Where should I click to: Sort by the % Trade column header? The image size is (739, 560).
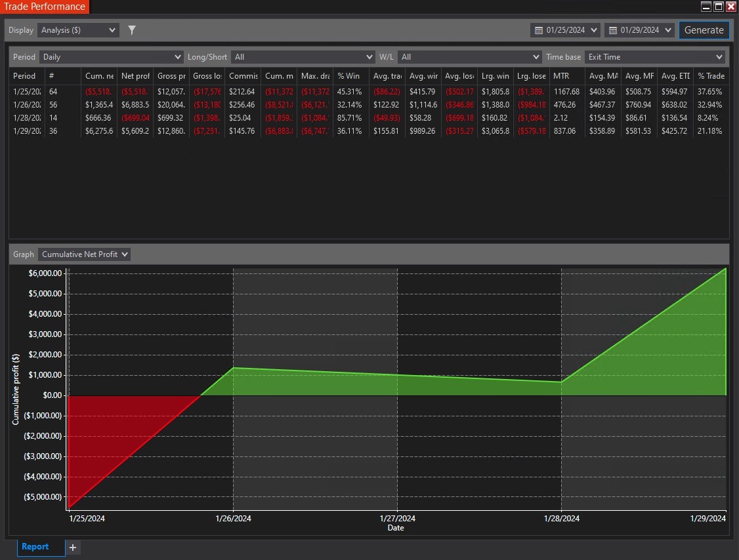coord(711,76)
